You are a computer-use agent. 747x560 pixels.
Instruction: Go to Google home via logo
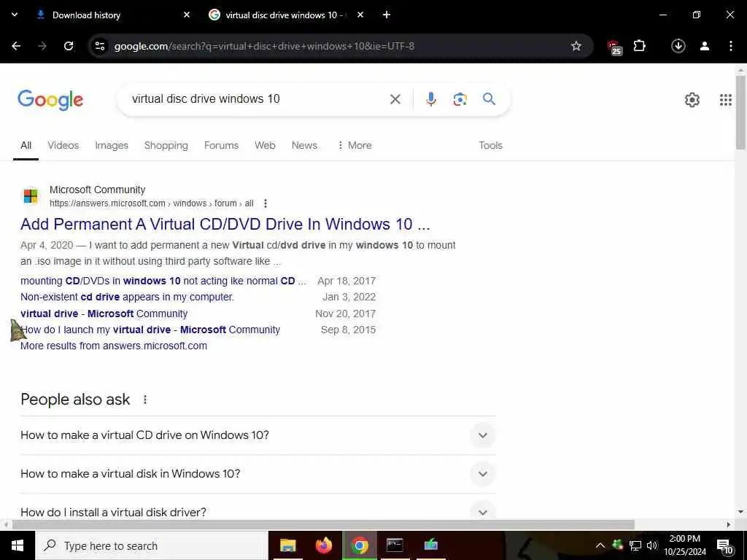pos(50,100)
